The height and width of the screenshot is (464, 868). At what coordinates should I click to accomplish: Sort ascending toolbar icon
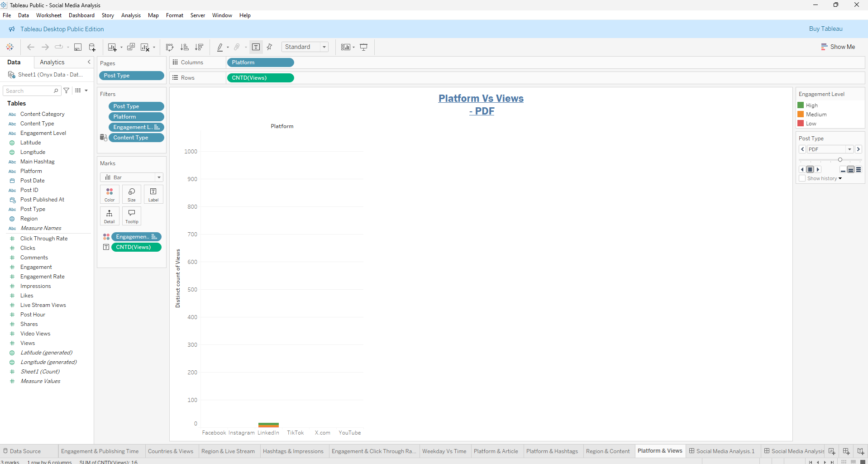coord(184,47)
